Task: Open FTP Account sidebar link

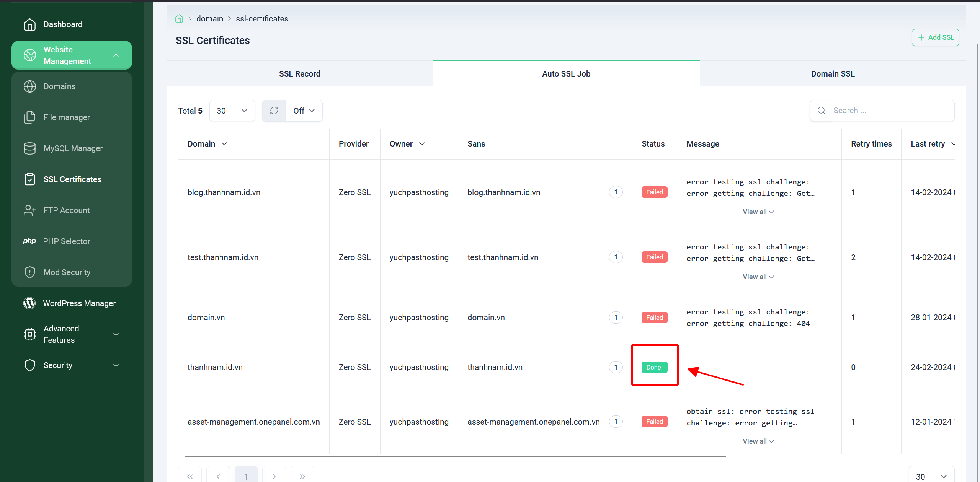Action: (72, 210)
